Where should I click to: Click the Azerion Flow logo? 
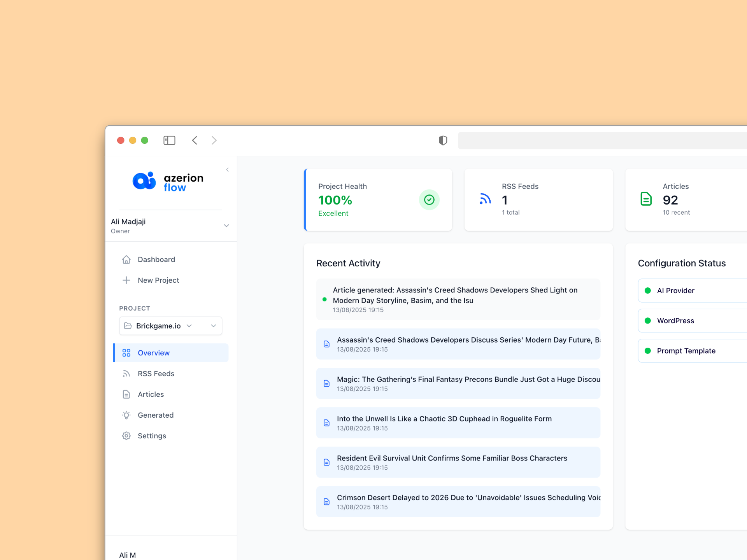pyautogui.click(x=168, y=182)
